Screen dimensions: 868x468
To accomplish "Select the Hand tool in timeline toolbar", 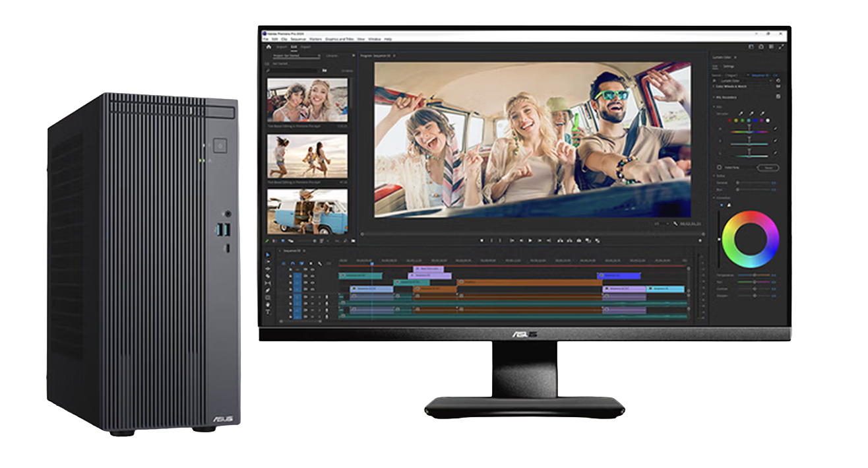I will click(268, 304).
